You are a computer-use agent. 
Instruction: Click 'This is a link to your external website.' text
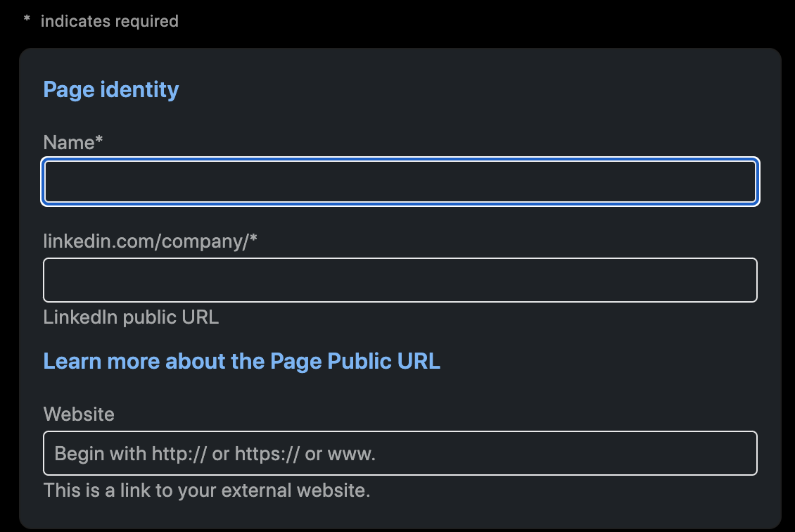click(x=207, y=490)
